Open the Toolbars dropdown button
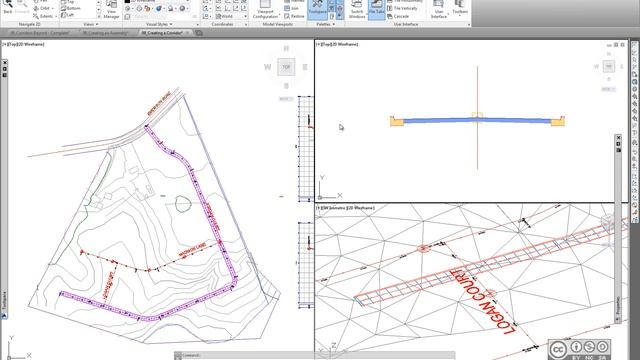Viewport: 640px width, 360px height. [x=460, y=9]
